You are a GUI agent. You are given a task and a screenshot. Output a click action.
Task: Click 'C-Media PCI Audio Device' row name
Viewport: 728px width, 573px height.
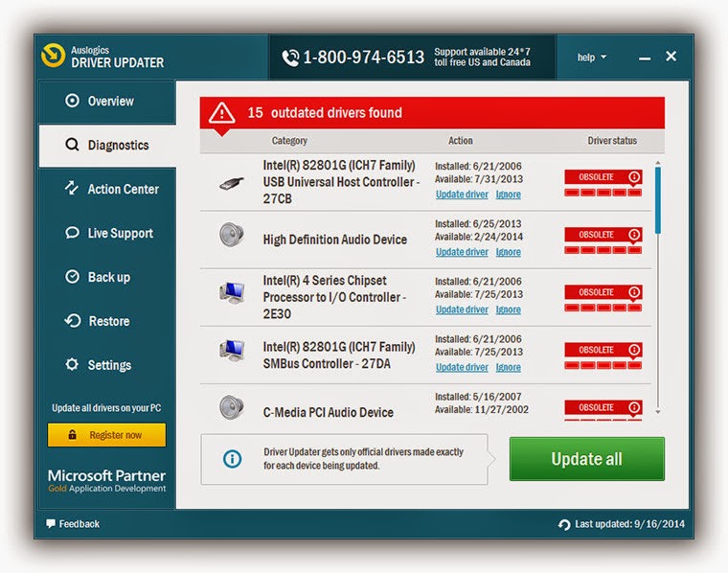coord(329,412)
